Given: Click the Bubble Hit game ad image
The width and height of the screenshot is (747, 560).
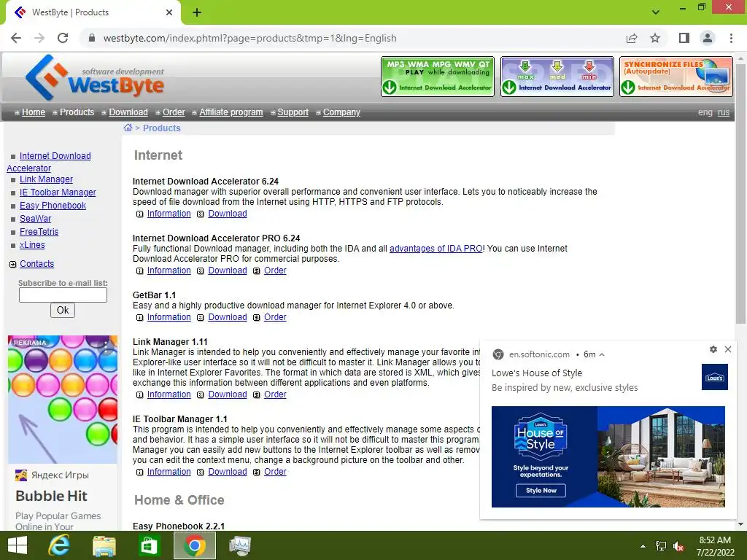Looking at the screenshot, I should tap(63, 399).
